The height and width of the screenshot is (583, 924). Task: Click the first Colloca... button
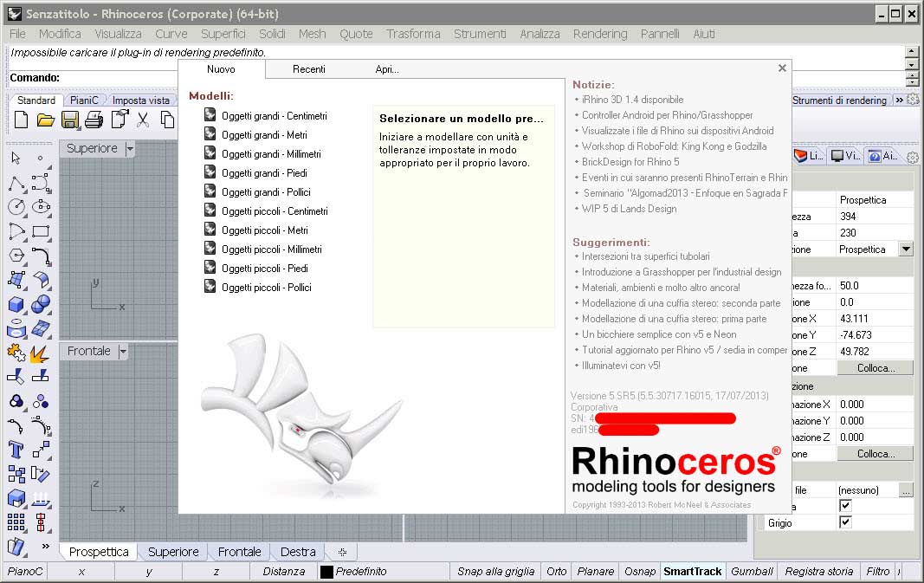(x=876, y=368)
